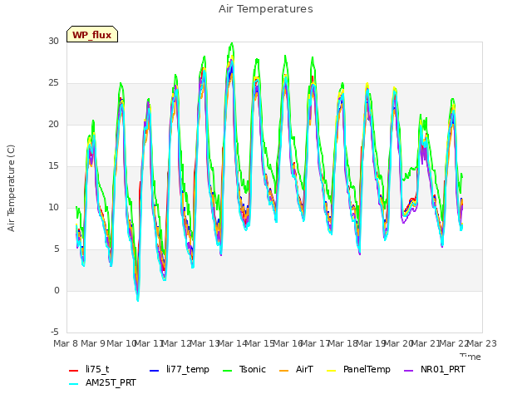Screen dimensions: 532x399
Task: Select the PanelTemp legend label
Action: coord(367,369)
